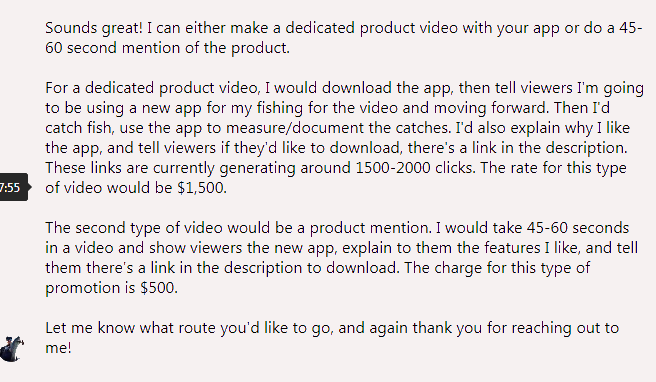Click the "$500" promotion price
The width and height of the screenshot is (656, 382).
[159, 288]
